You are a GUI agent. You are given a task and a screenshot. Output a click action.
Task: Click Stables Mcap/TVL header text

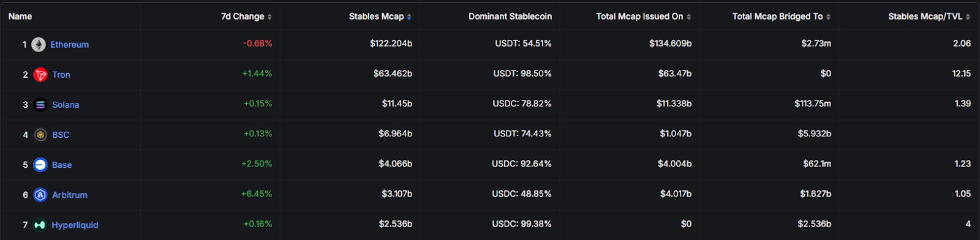925,17
